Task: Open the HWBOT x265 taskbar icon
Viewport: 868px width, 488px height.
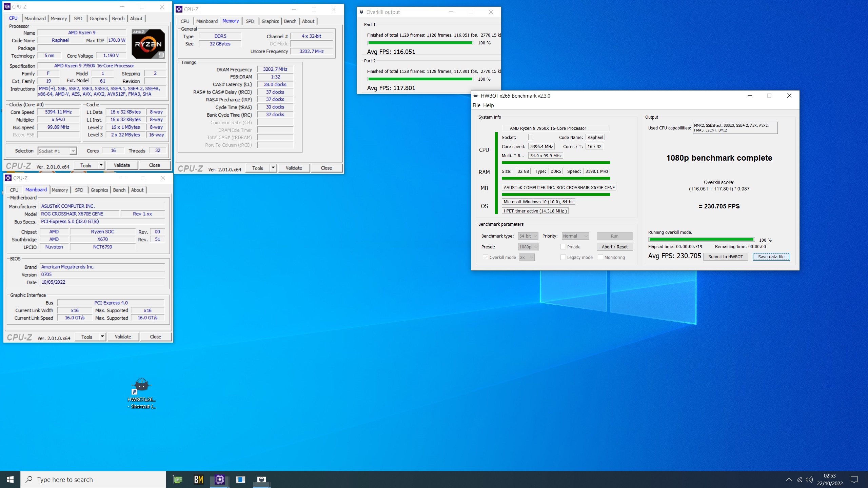Action: coord(261,480)
